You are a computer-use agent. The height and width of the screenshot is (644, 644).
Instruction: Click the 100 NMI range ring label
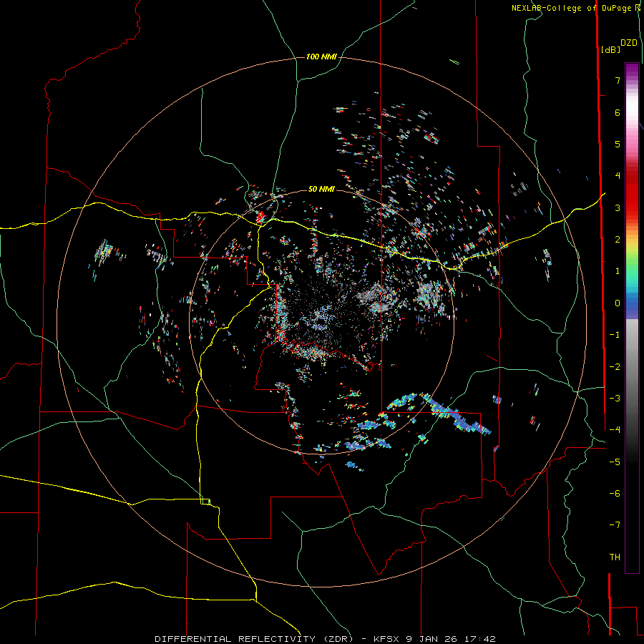(x=321, y=57)
